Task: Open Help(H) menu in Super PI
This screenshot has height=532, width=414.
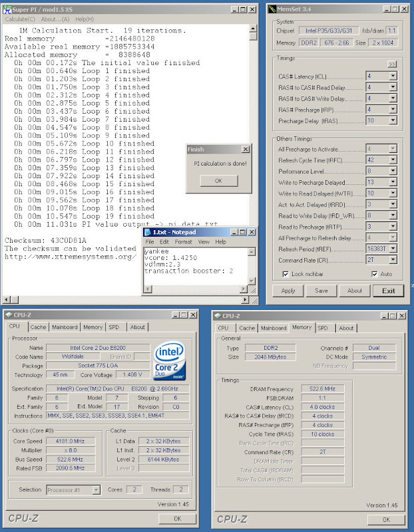Action: click(85, 19)
